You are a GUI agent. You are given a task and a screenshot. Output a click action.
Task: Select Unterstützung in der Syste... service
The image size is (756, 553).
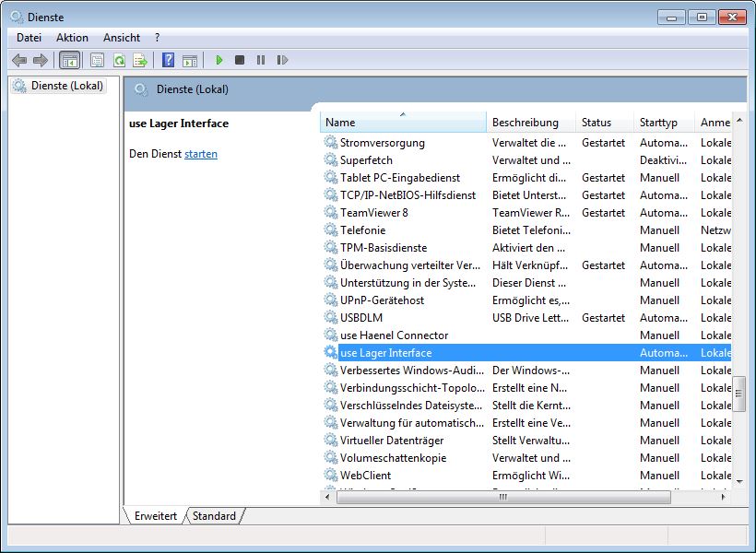click(408, 283)
